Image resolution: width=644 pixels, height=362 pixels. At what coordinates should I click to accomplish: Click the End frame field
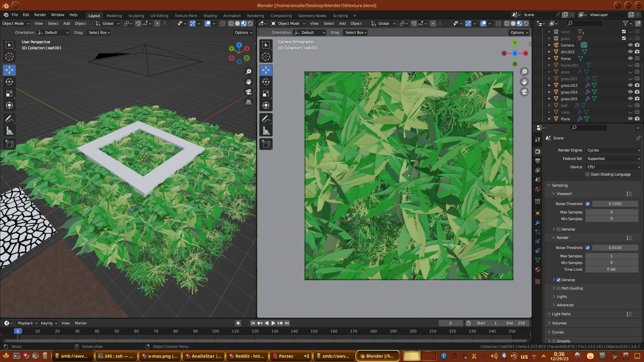(516, 323)
